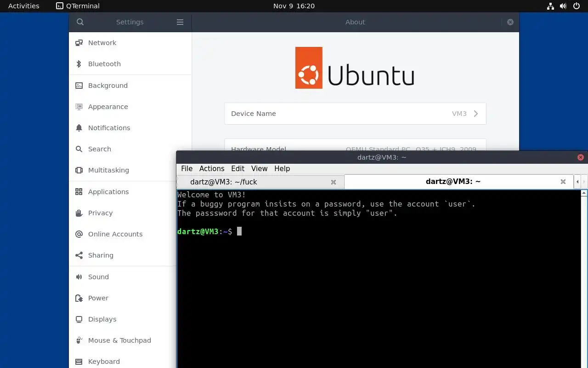Select the active dartz@VM3: ~ tab
Image resolution: width=588 pixels, height=368 pixels.
[458, 182]
